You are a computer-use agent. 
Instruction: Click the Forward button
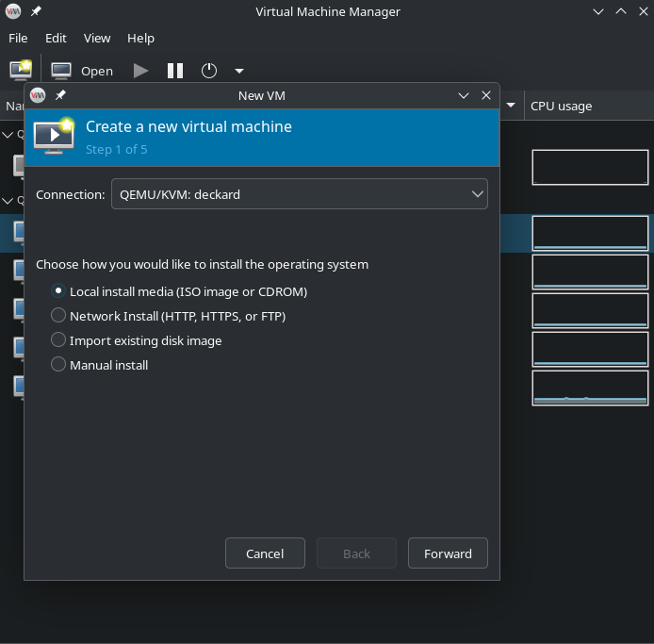[448, 553]
